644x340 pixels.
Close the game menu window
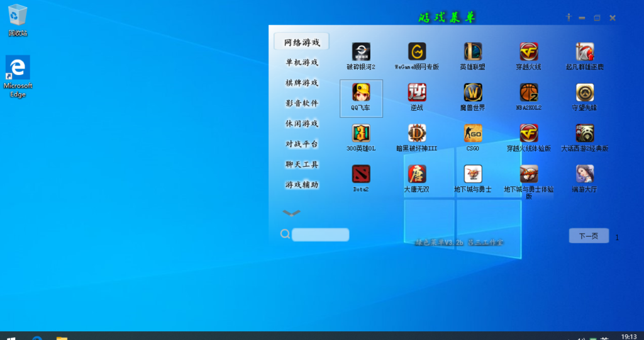613,18
